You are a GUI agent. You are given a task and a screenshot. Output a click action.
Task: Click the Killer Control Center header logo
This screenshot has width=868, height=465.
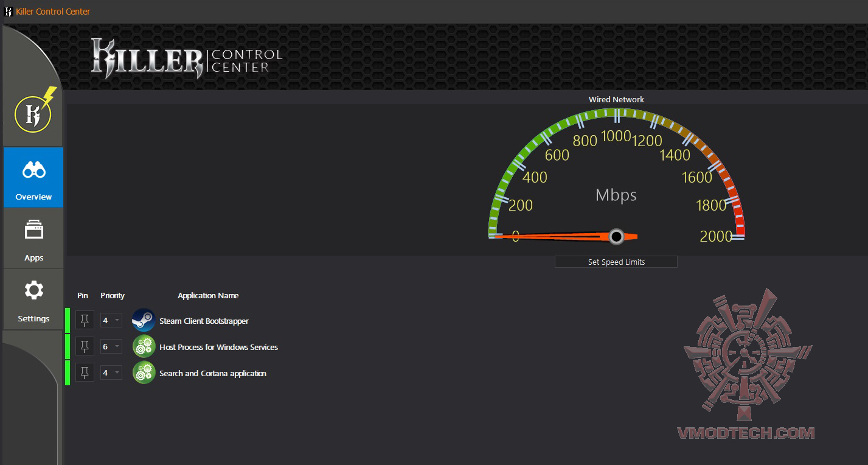[187, 58]
